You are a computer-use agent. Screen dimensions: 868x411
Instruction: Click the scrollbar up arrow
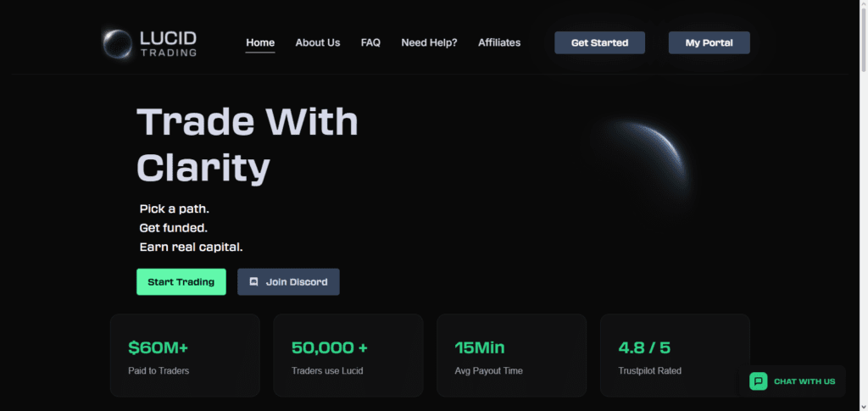(x=864, y=3)
